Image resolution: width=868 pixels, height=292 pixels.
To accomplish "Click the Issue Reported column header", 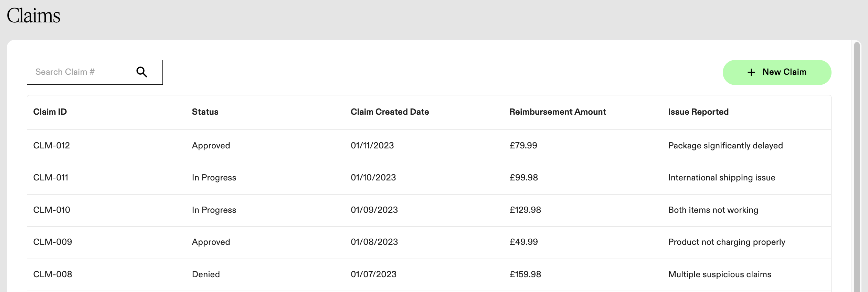I will click(698, 112).
